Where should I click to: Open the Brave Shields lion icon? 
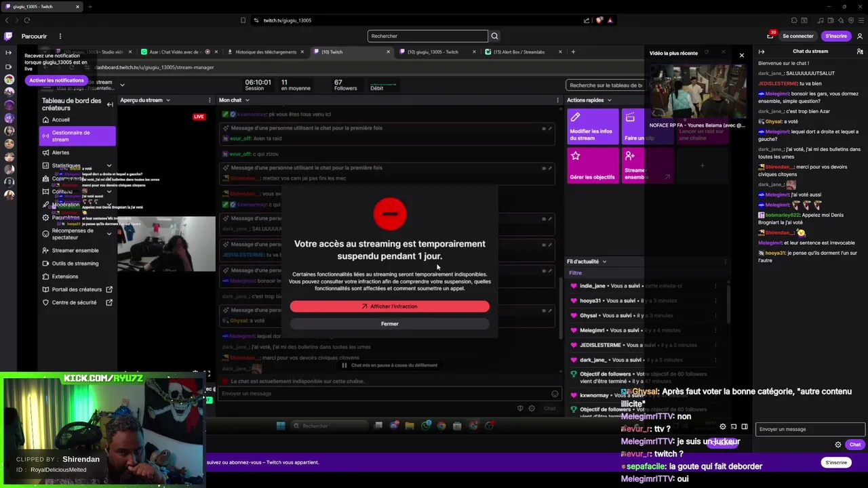[x=599, y=20]
